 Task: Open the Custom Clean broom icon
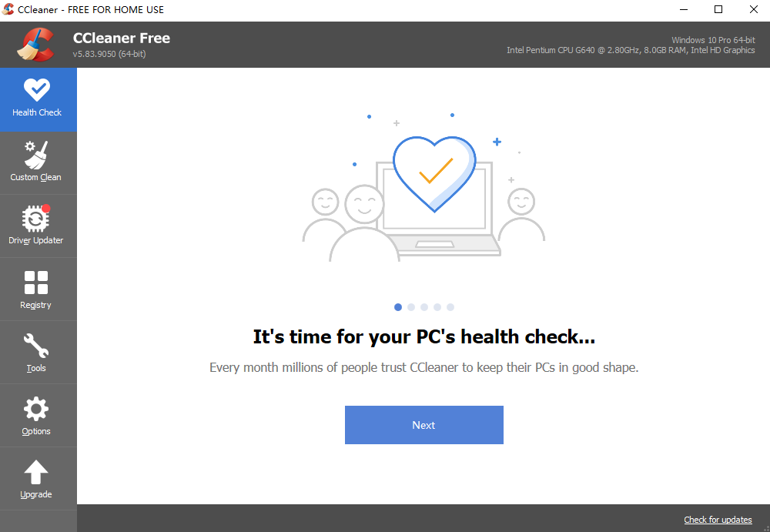point(36,155)
